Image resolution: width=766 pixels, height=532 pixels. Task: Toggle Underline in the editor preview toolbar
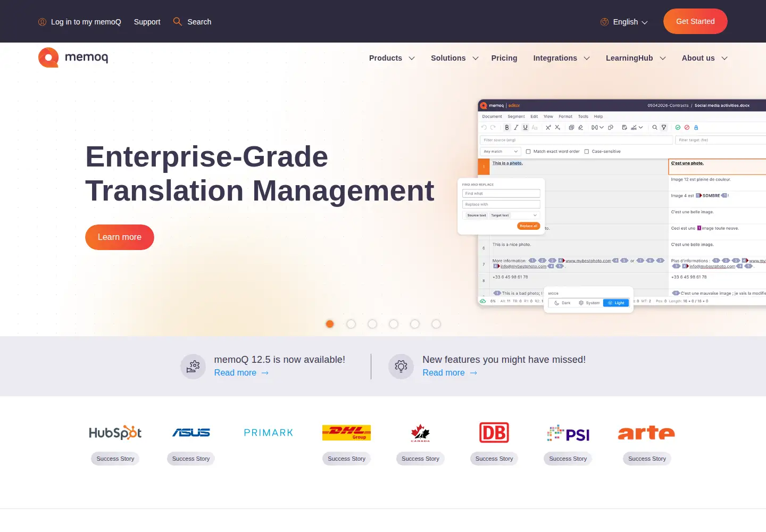point(525,128)
